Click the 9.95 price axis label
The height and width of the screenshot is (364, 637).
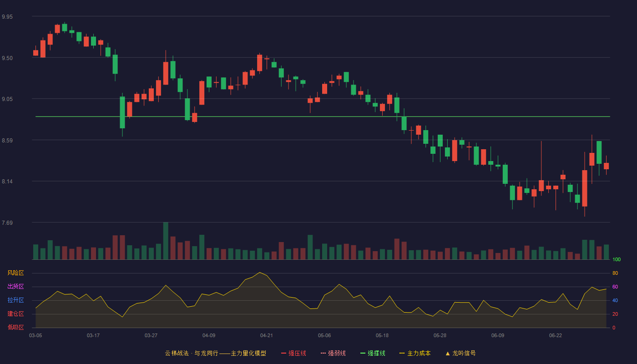7,17
